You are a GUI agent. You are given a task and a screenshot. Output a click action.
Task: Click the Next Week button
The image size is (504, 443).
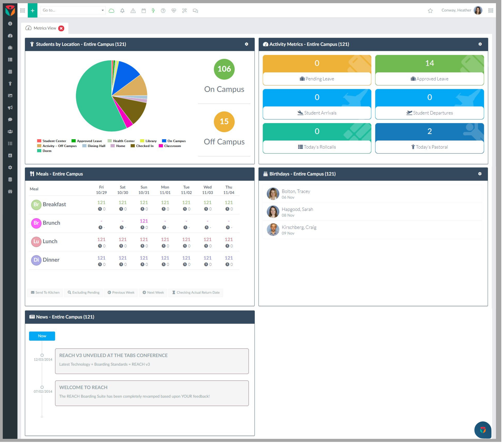tap(153, 292)
